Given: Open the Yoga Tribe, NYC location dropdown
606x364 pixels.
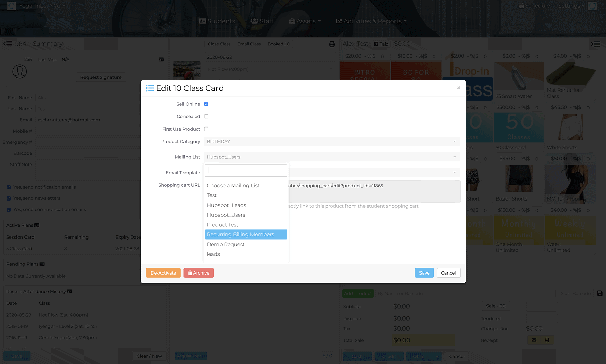Looking at the screenshot, I should click(42, 6).
